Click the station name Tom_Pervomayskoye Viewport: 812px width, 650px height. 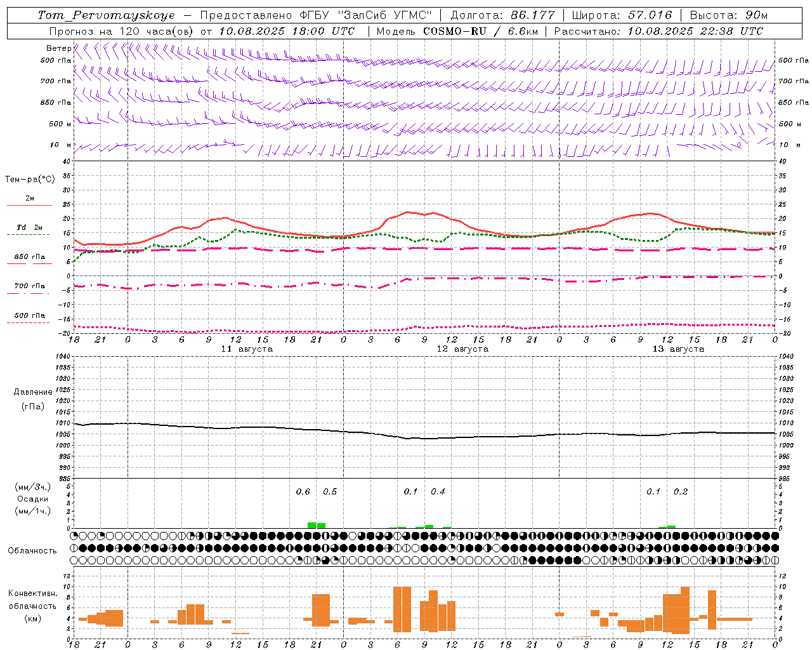pos(106,15)
